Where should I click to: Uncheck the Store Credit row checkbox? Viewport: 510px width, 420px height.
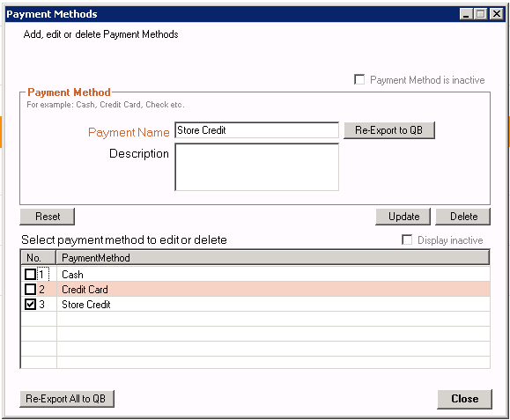pos(31,305)
